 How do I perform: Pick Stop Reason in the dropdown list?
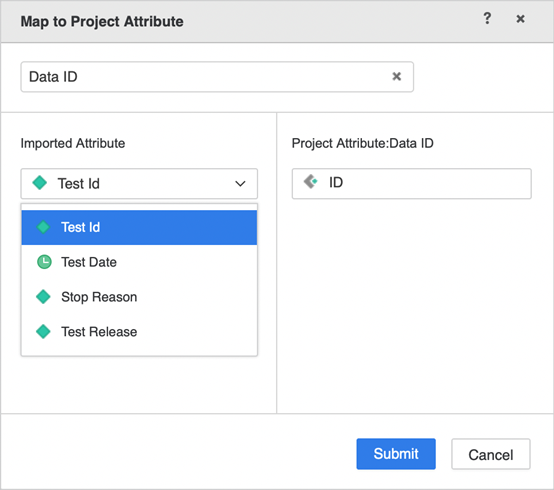(139, 297)
